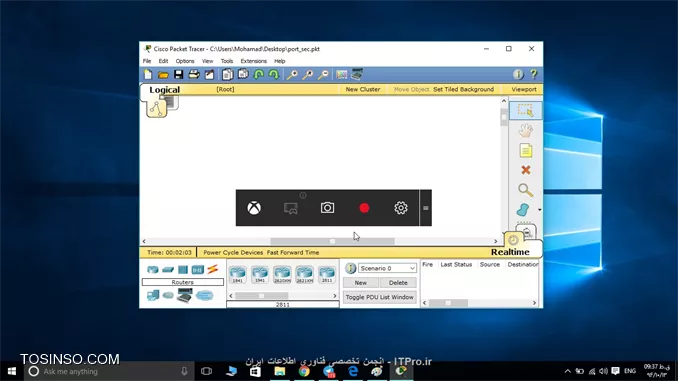Choose the Routers device category icon

(153, 269)
